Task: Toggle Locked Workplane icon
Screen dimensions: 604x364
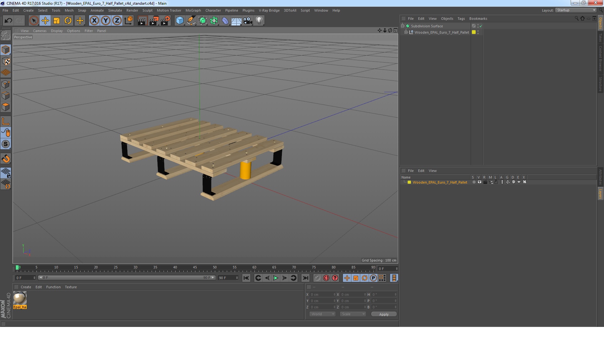Action: tap(6, 173)
